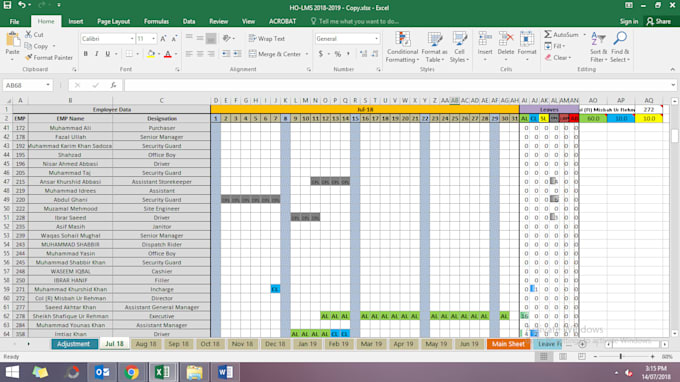Viewport: 680px width, 382px height.
Task: Click the Save icon in quick access toolbar
Action: 7,5
